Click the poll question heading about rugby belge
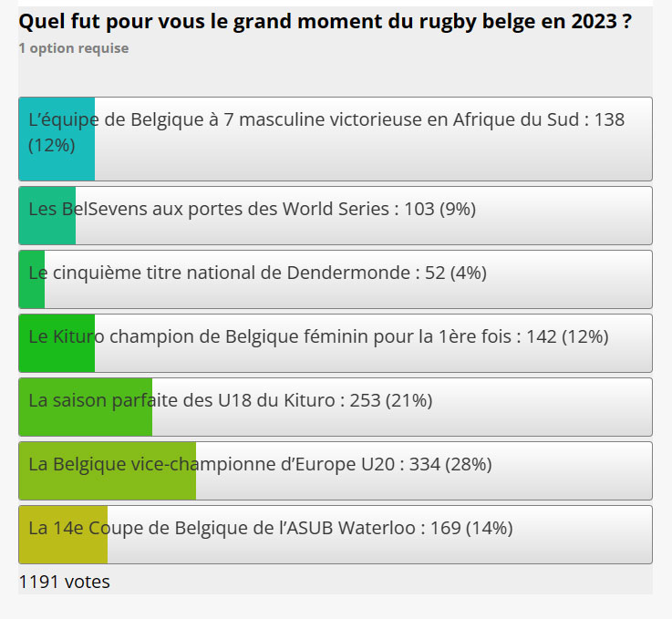The height and width of the screenshot is (619, 672). pos(325,22)
